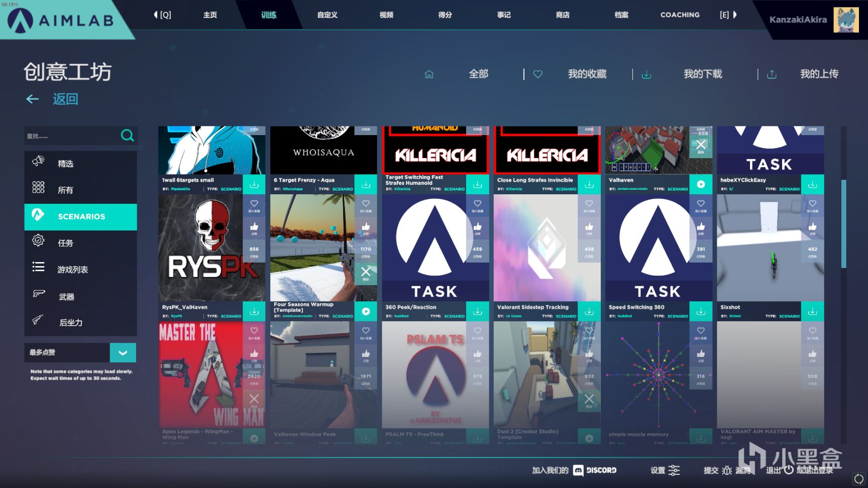Open the 自定义 tab

[x=328, y=15]
